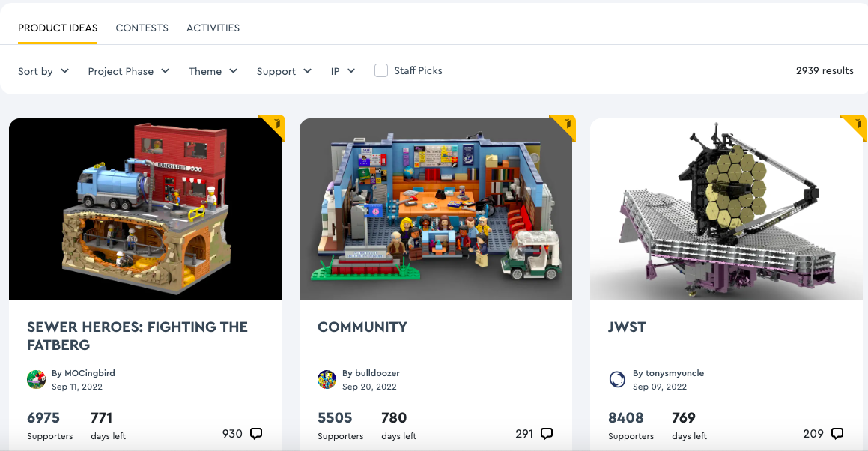Open the Support filter dropdown
The width and height of the screenshot is (868, 451).
(284, 71)
